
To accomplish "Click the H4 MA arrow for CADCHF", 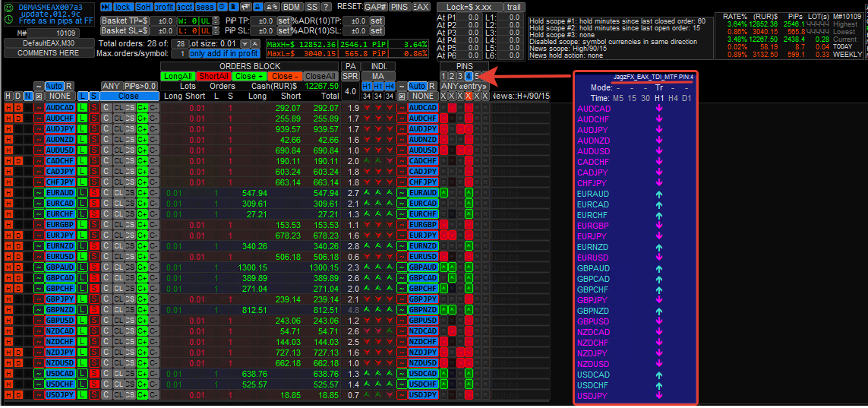I will 390,160.
